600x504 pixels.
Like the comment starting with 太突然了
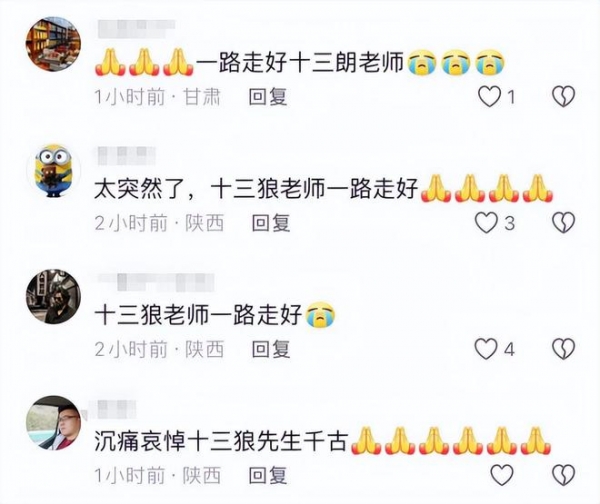point(486,223)
